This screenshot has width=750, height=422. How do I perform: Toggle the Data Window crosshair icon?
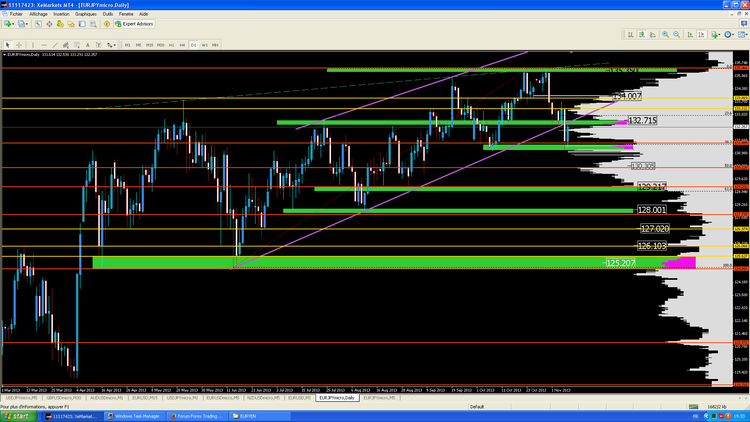point(49,24)
